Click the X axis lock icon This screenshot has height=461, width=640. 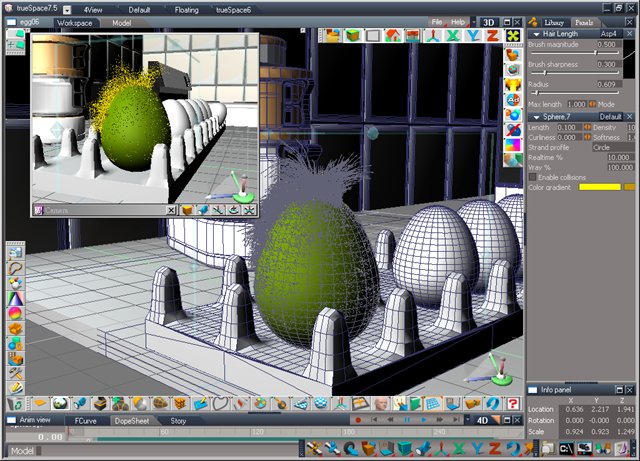point(452,35)
